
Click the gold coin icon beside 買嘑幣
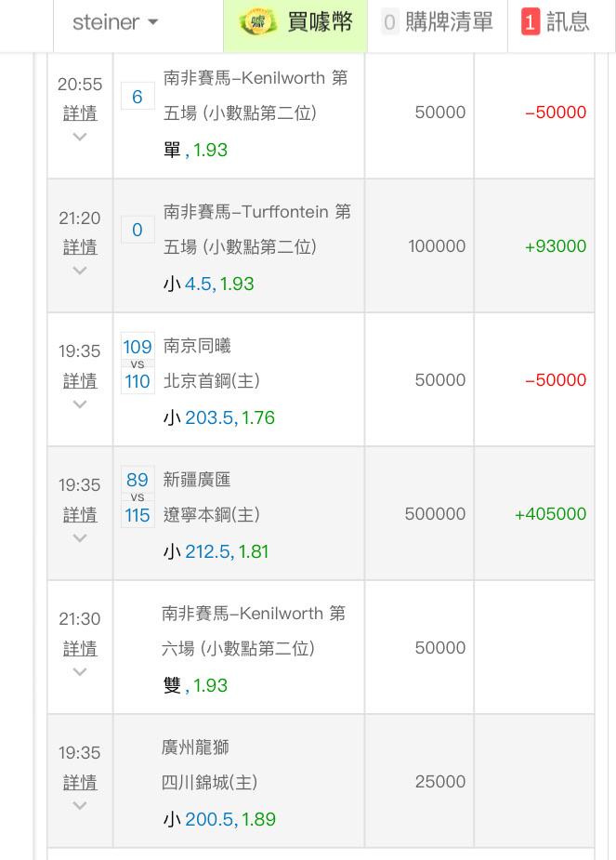tap(258, 22)
